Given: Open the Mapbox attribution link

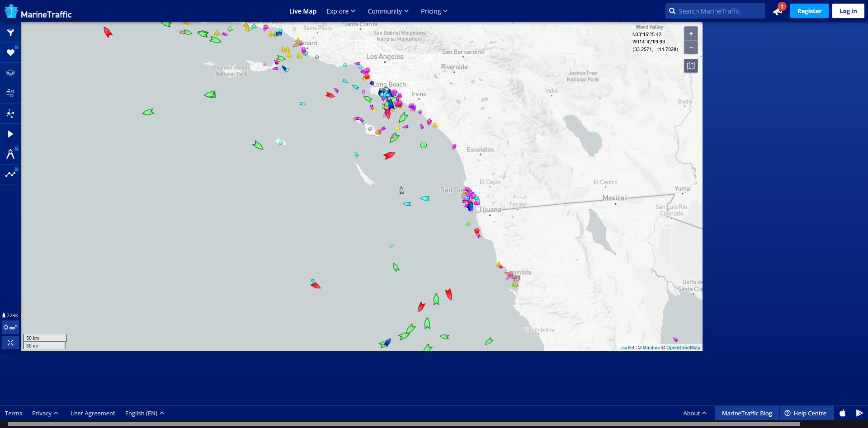Looking at the screenshot, I should point(651,348).
